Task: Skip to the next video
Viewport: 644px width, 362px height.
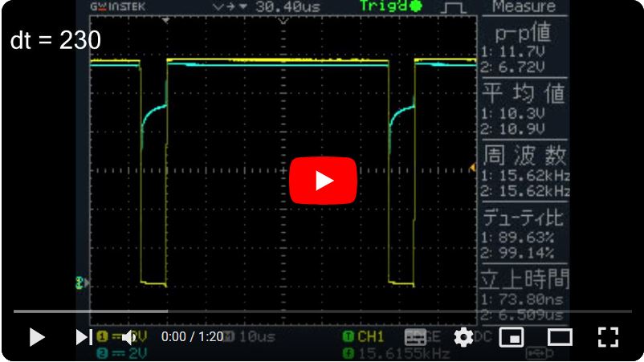Action: (x=84, y=337)
